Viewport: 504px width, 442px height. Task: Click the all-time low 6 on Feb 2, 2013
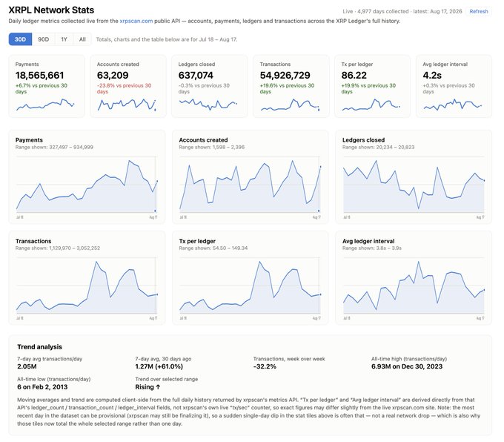42,387
